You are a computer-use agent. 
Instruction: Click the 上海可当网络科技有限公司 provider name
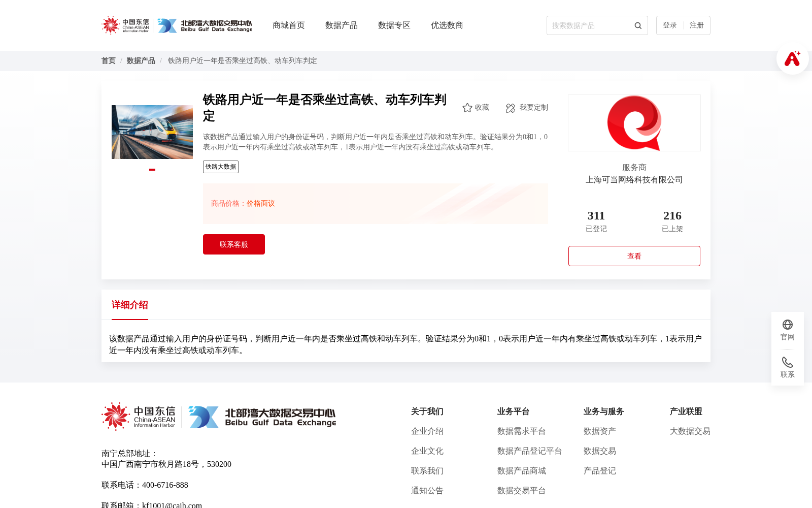point(634,180)
